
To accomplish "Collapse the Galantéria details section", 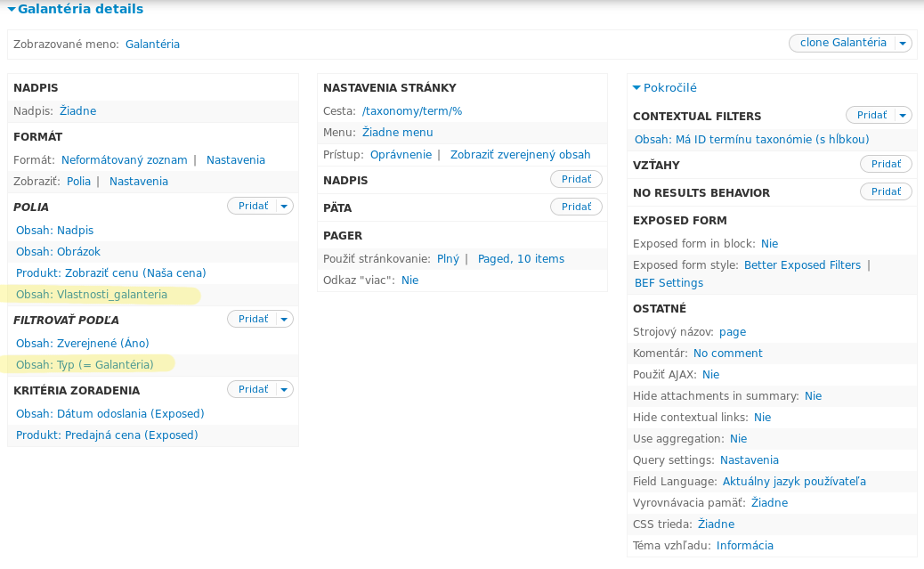I will 76,9.
